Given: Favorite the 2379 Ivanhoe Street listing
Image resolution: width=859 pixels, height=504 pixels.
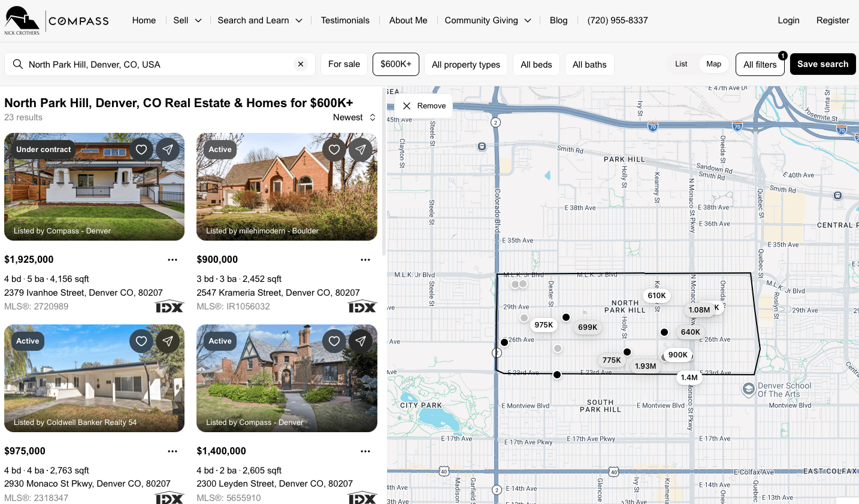Looking at the screenshot, I should pos(141,150).
